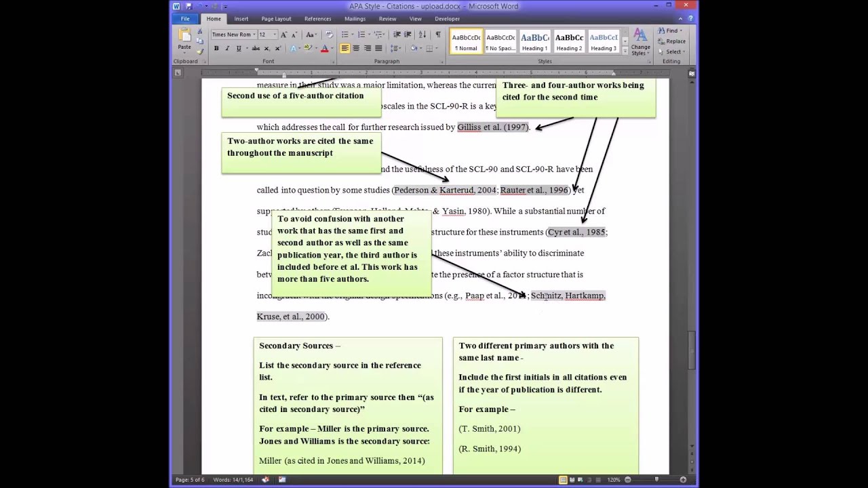Click the Sort icon
Viewport: 868px width, 488px height.
click(x=422, y=35)
